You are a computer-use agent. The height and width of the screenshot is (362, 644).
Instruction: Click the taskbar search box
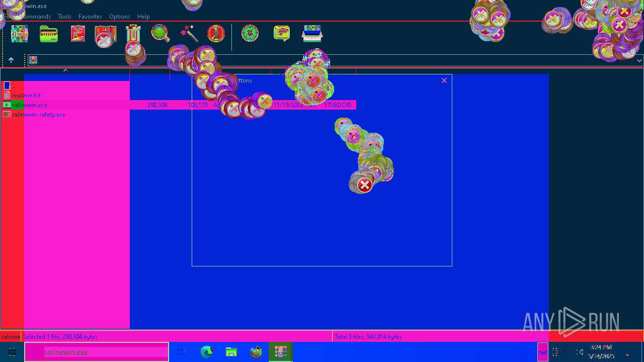97,352
